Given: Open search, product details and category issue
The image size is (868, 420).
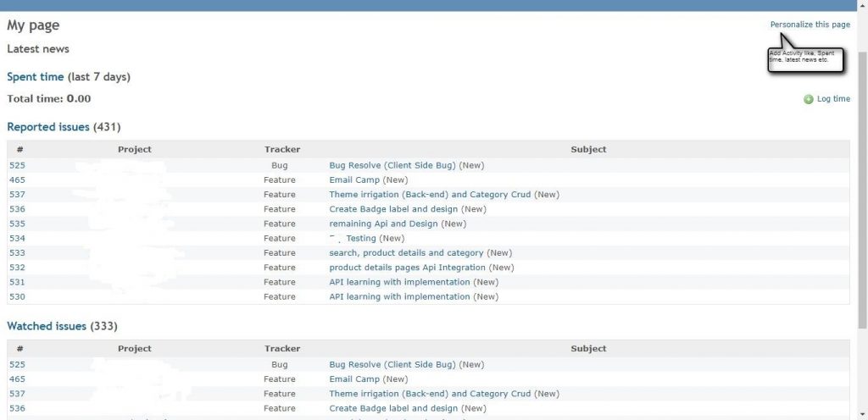Looking at the screenshot, I should click(x=406, y=252).
